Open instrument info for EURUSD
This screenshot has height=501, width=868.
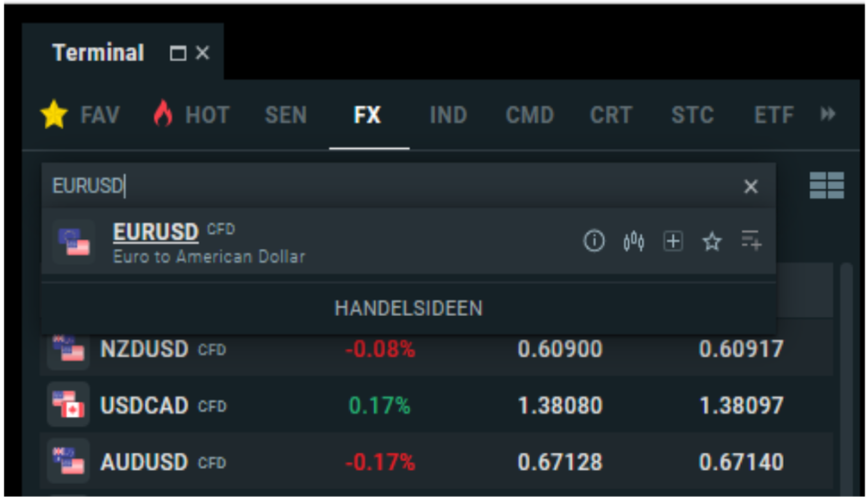(x=594, y=242)
